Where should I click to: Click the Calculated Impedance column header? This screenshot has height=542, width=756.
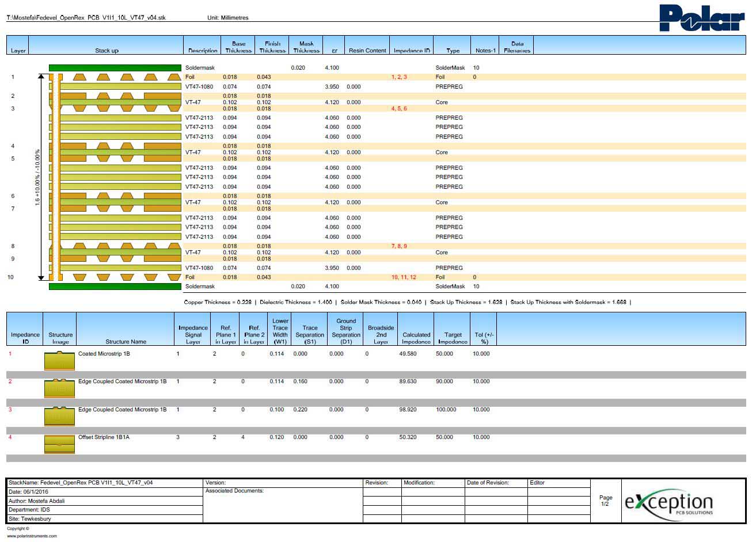click(x=416, y=338)
